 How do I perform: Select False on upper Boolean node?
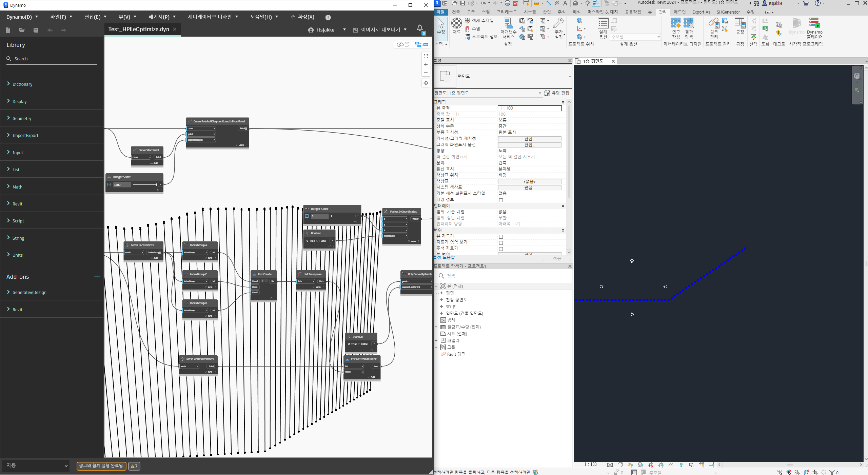point(318,241)
